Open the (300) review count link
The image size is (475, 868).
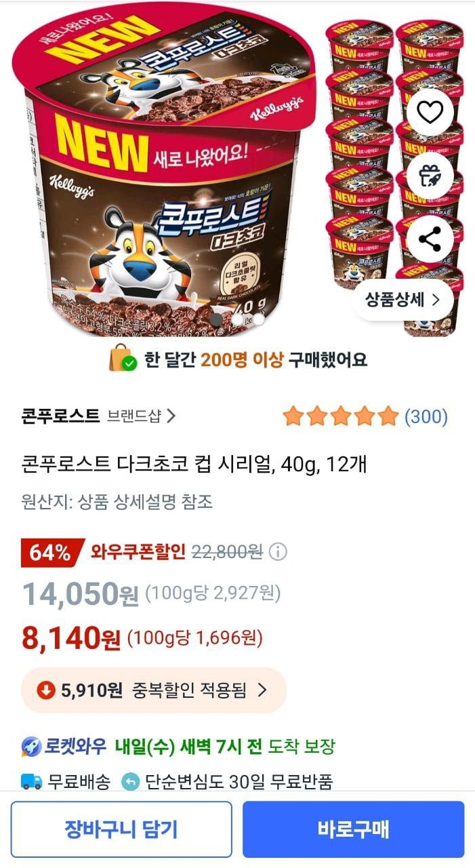pyautogui.click(x=426, y=416)
